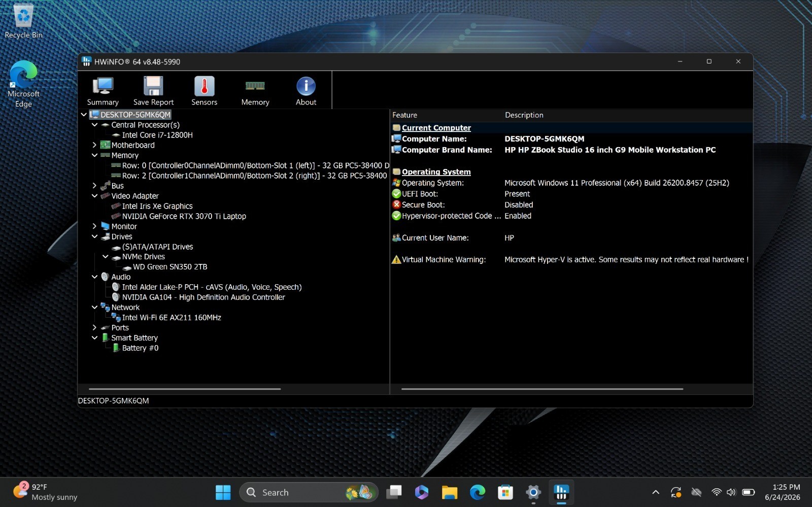Click the Current Computer heading link
Screen dimensions: 812x507
[x=436, y=128]
